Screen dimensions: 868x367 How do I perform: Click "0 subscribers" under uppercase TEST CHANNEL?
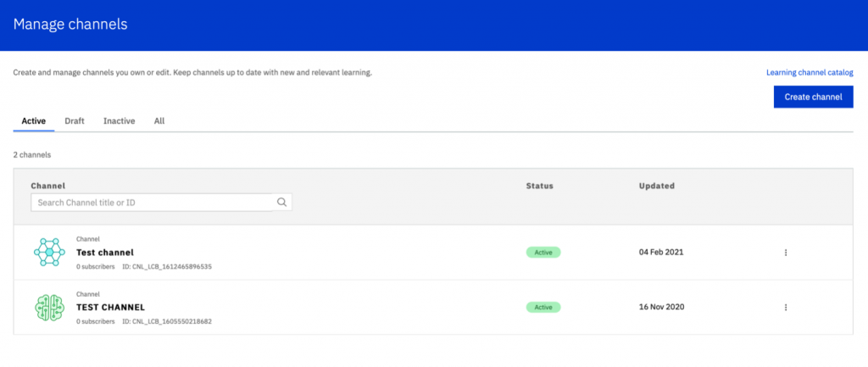[96, 321]
